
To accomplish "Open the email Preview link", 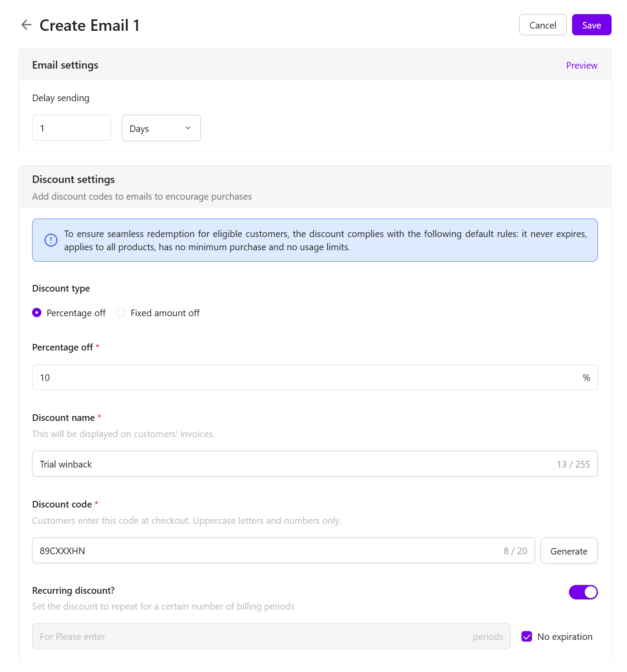I will click(581, 66).
